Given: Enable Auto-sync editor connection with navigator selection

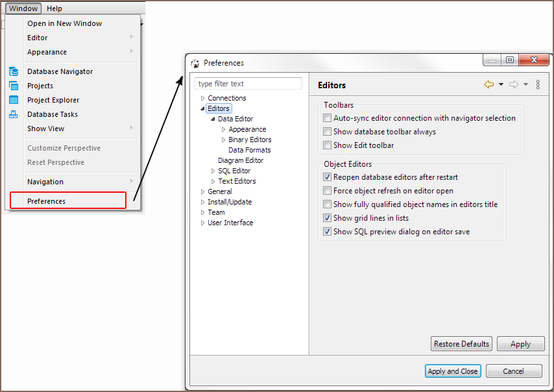Looking at the screenshot, I should (x=328, y=118).
